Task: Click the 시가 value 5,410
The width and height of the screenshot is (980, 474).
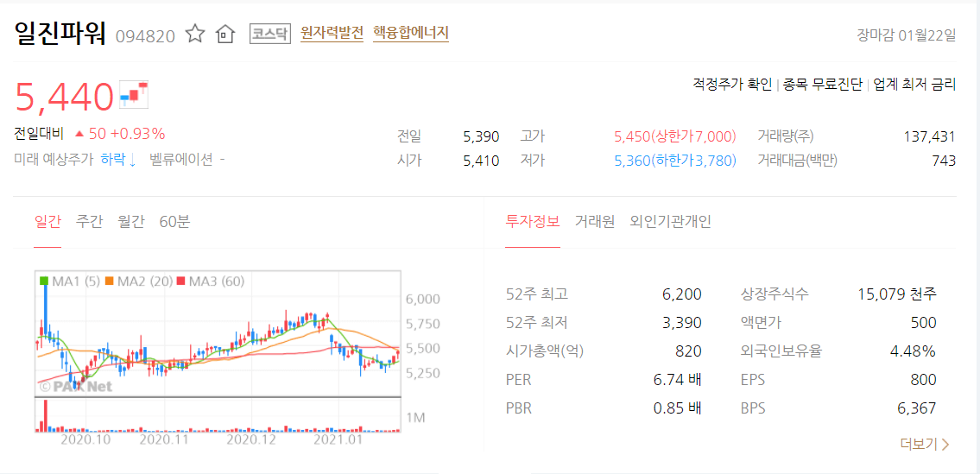Action: click(x=481, y=161)
